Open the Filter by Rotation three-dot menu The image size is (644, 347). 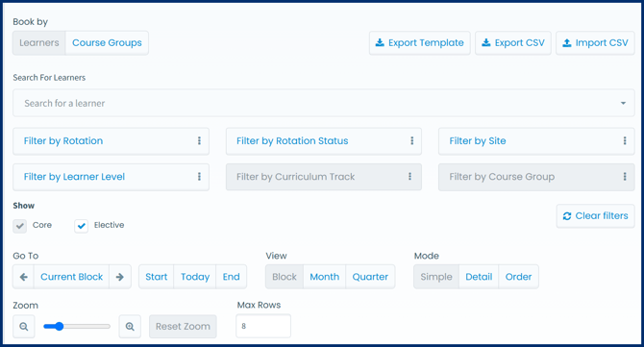click(x=199, y=141)
